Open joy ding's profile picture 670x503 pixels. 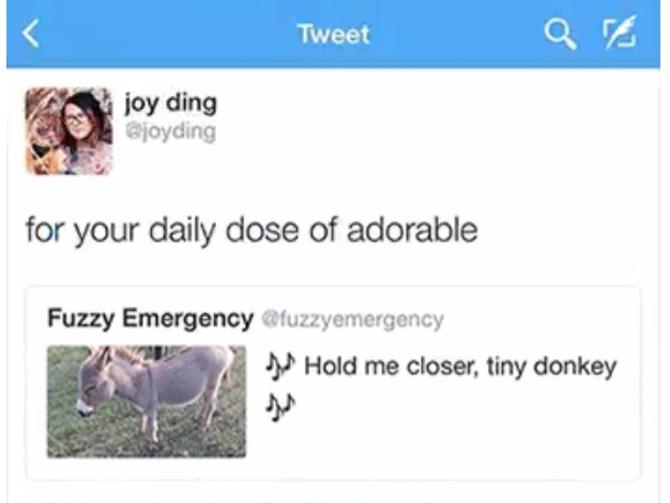coord(69,131)
